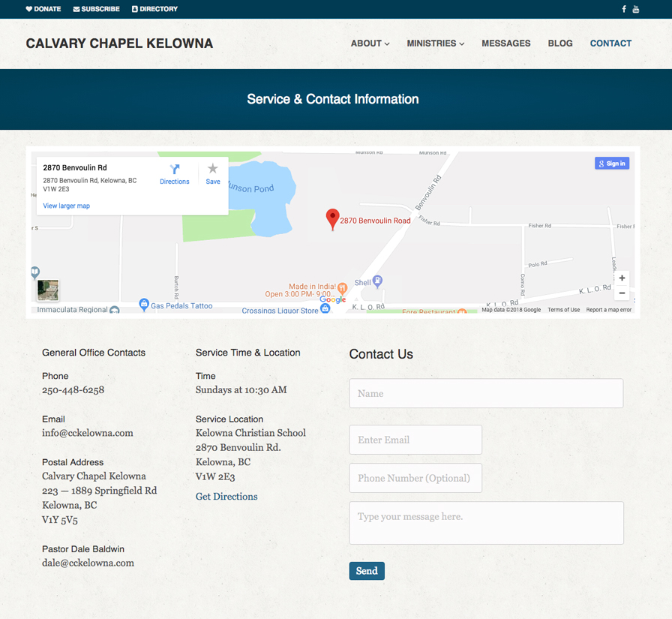
Task: Zoom in with the map plus button
Action: pos(622,278)
